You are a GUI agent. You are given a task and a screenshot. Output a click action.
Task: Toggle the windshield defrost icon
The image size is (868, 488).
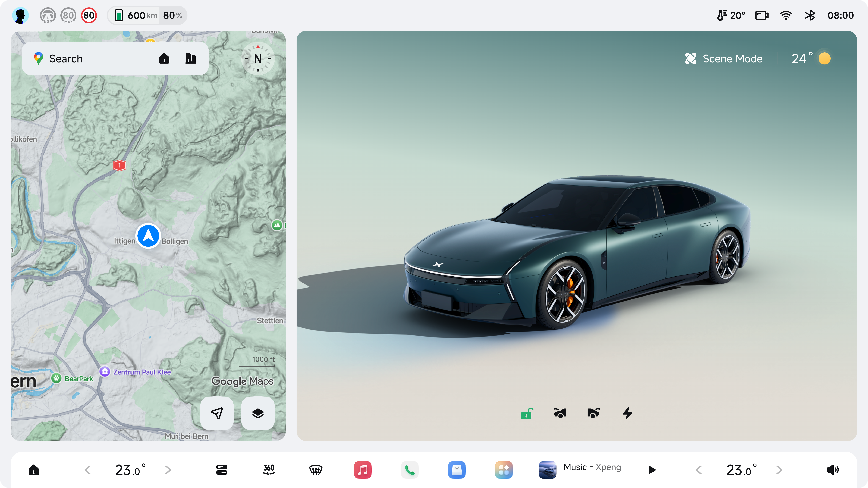coord(316,469)
